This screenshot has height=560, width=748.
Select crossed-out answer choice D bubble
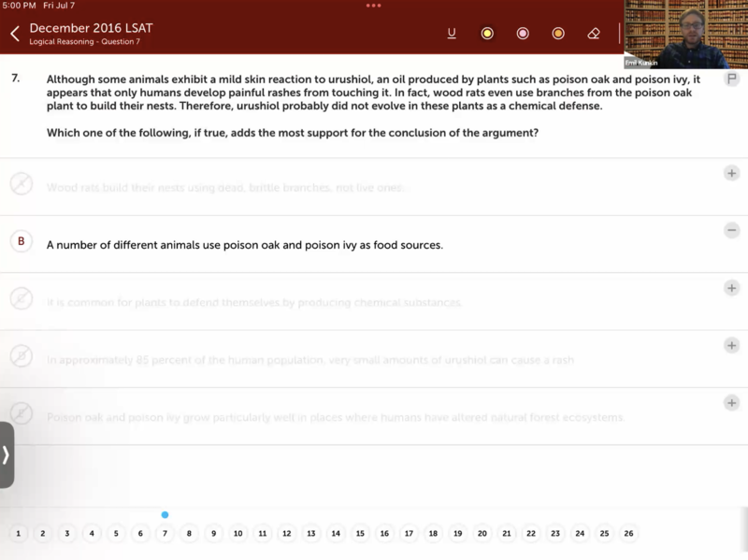(22, 356)
